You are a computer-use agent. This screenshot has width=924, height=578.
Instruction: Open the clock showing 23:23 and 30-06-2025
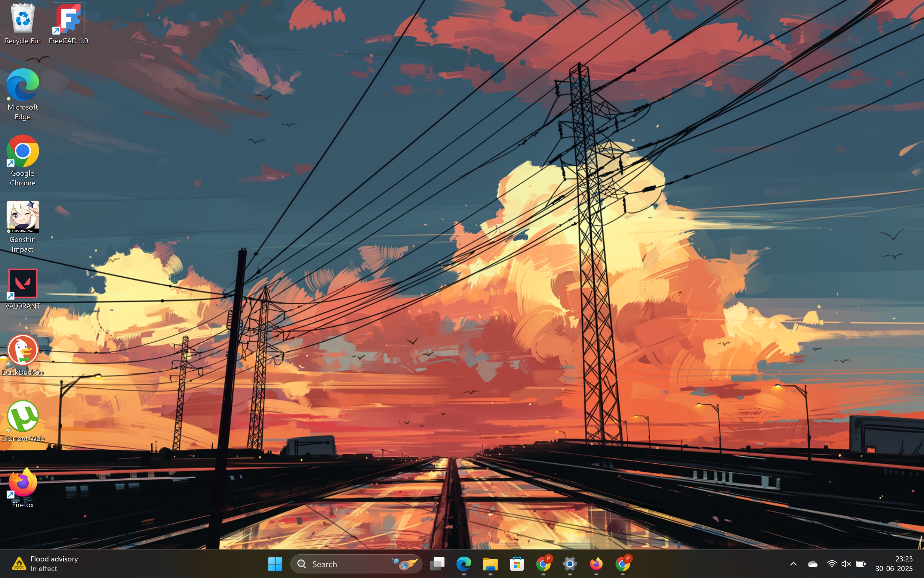click(894, 564)
